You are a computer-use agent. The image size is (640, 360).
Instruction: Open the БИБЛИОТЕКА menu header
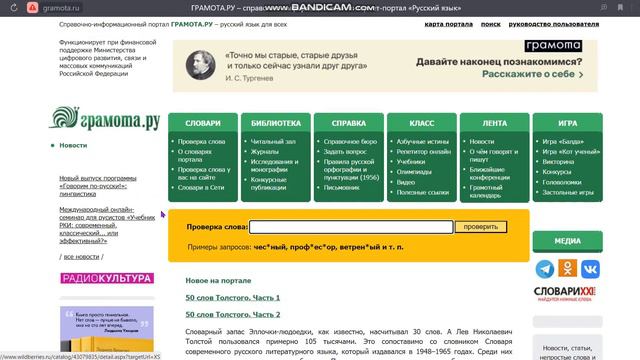(276, 123)
